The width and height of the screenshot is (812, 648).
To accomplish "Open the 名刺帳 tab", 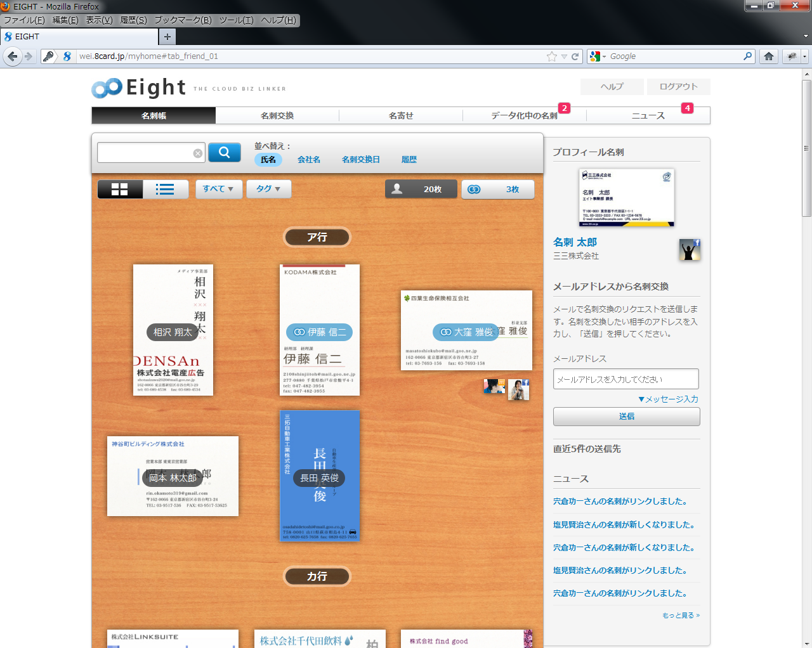I will pyautogui.click(x=154, y=115).
